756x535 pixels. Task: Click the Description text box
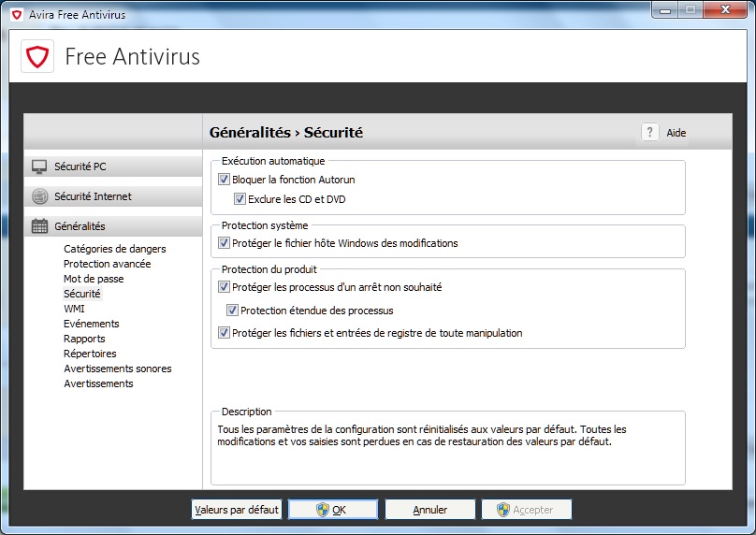click(x=448, y=448)
